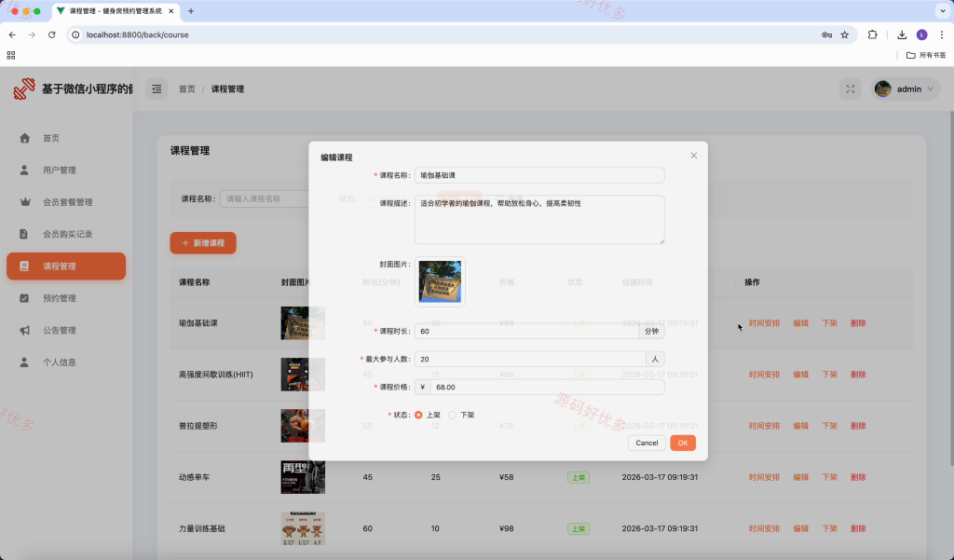Click the 课程管理 list icon
The width and height of the screenshot is (954, 560).
click(x=24, y=266)
